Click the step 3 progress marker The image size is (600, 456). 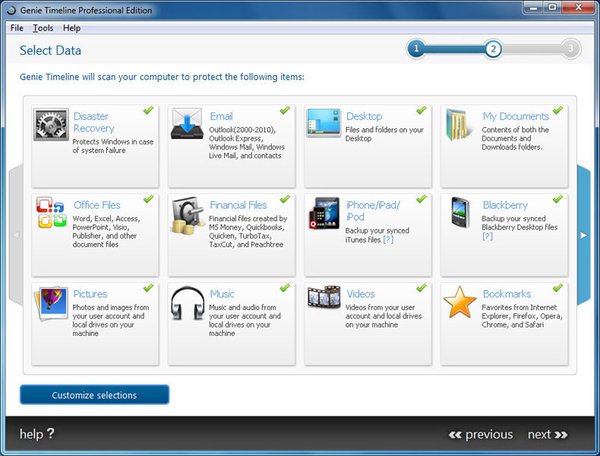(571, 49)
